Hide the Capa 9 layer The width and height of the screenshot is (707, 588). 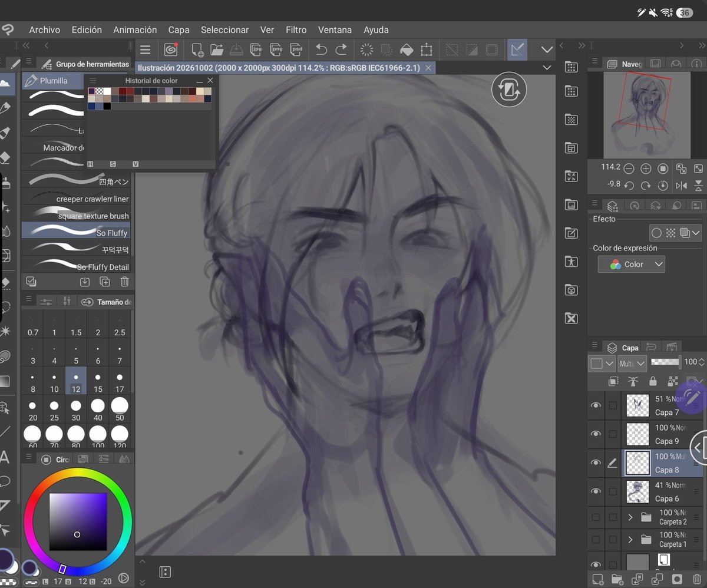click(x=596, y=434)
